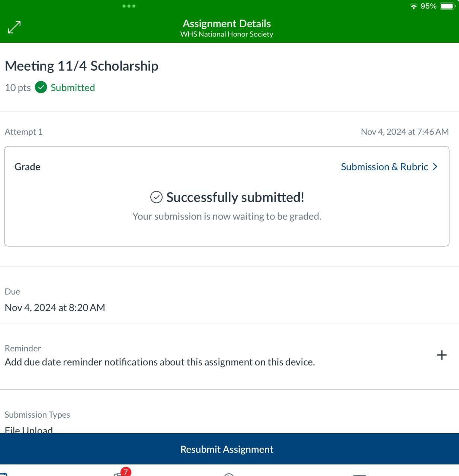Tap the green Submitted checkmark icon
Image resolution: width=459 pixels, height=476 pixels.
pos(41,87)
